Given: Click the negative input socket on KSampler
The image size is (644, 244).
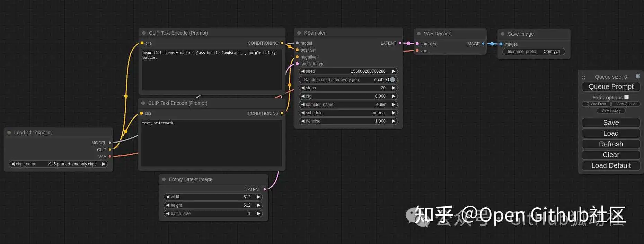Looking at the screenshot, I should pyautogui.click(x=297, y=57).
